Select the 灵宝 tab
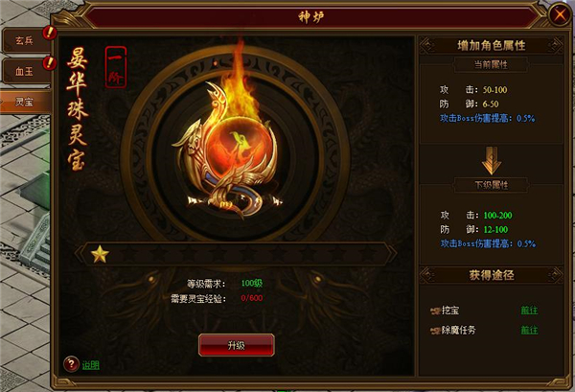The width and height of the screenshot is (575, 392). point(25,102)
